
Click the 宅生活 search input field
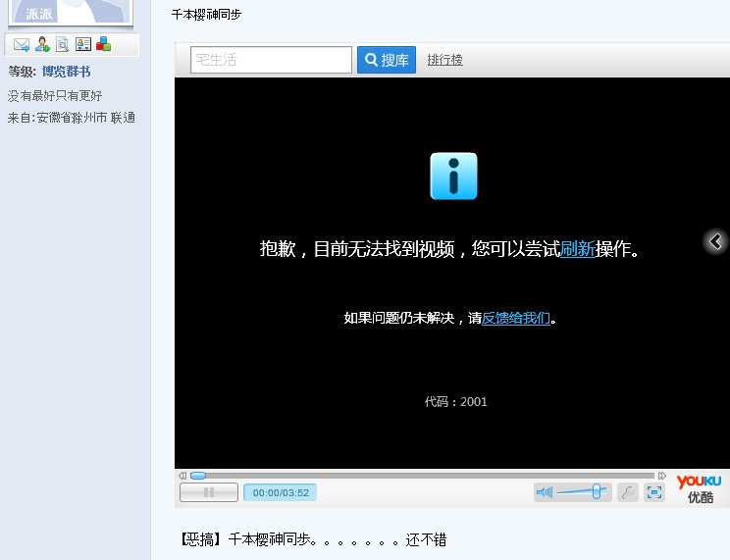click(x=271, y=60)
